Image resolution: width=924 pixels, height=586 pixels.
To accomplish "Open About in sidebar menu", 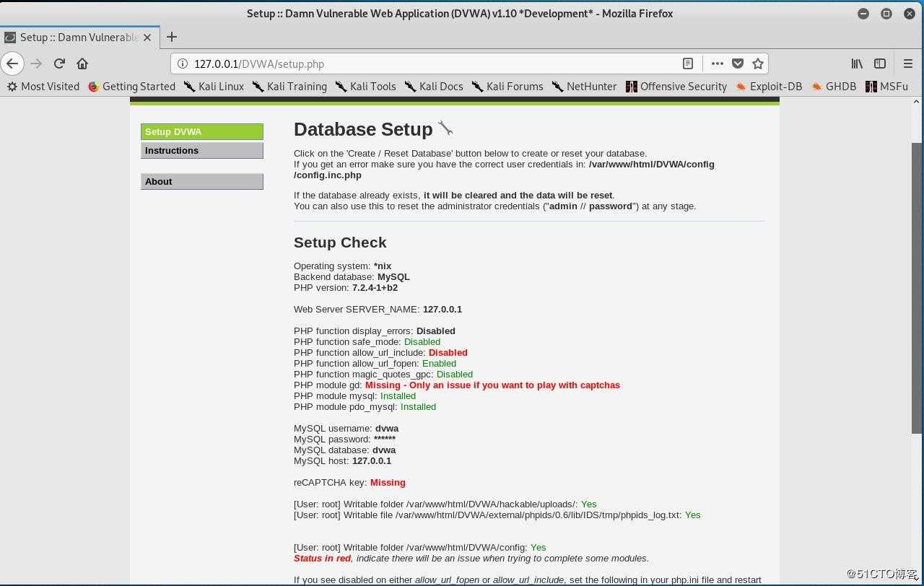I will pos(202,181).
